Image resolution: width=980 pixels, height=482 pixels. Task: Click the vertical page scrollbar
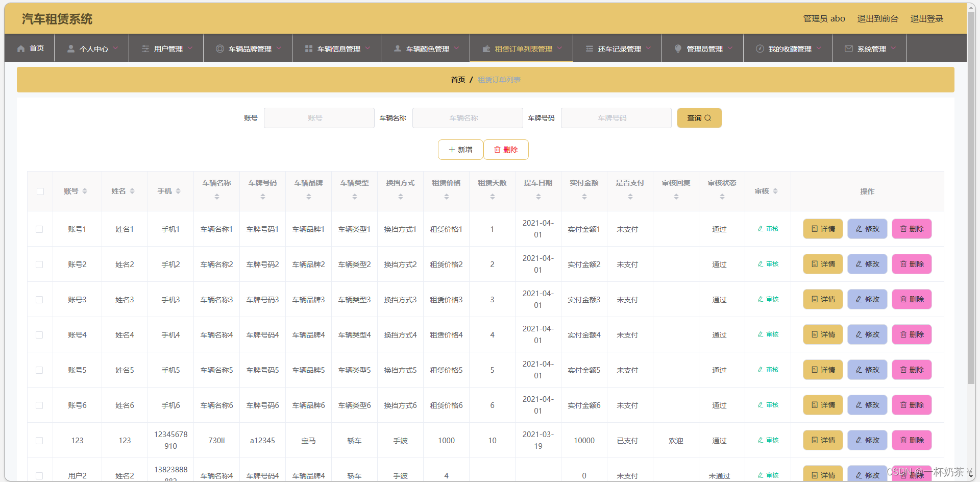971,197
